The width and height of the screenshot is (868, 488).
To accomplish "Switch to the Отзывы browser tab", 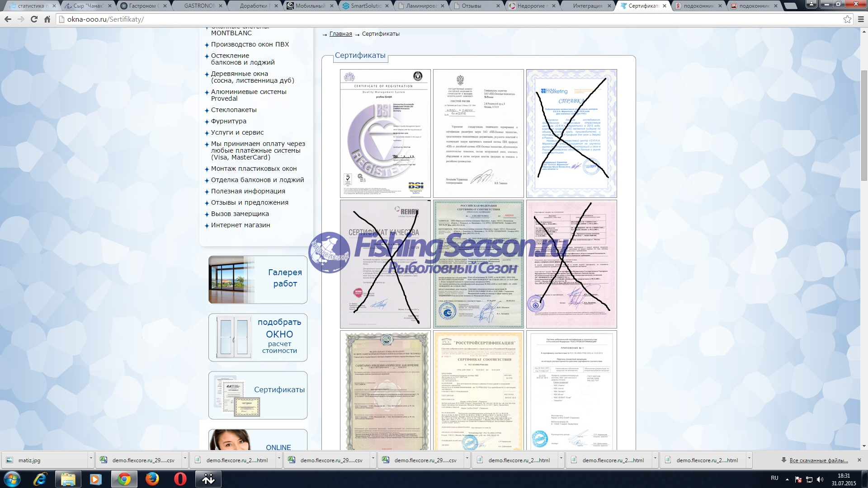I will click(471, 6).
